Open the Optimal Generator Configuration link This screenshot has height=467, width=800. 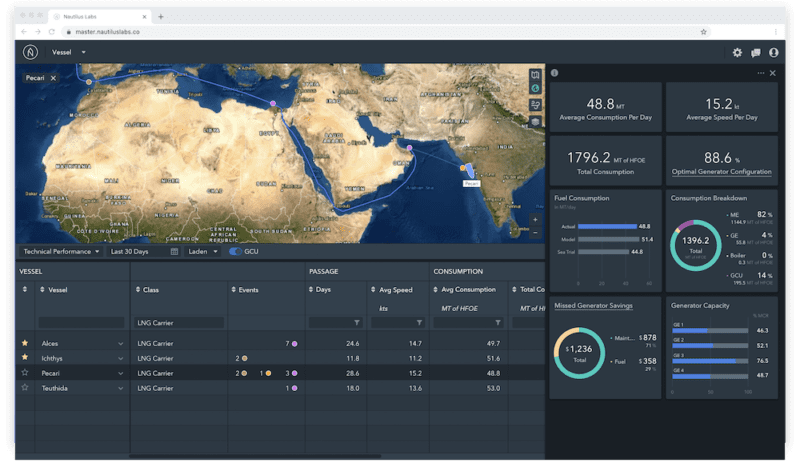pos(722,172)
